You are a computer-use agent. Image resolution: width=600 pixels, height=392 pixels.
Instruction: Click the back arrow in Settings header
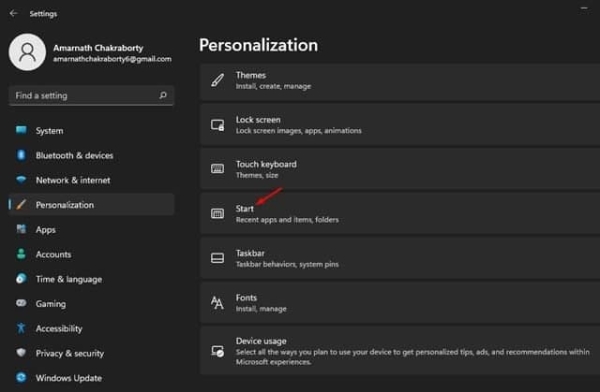click(x=14, y=13)
